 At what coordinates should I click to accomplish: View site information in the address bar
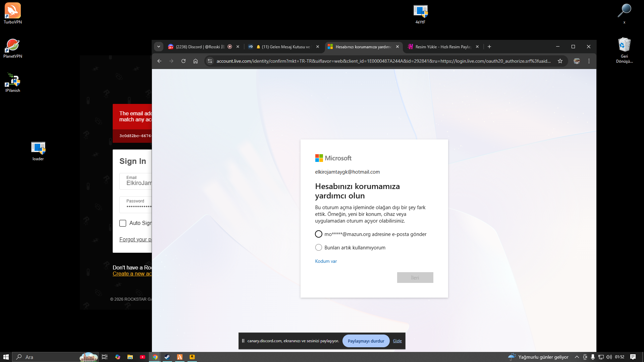pyautogui.click(x=210, y=61)
